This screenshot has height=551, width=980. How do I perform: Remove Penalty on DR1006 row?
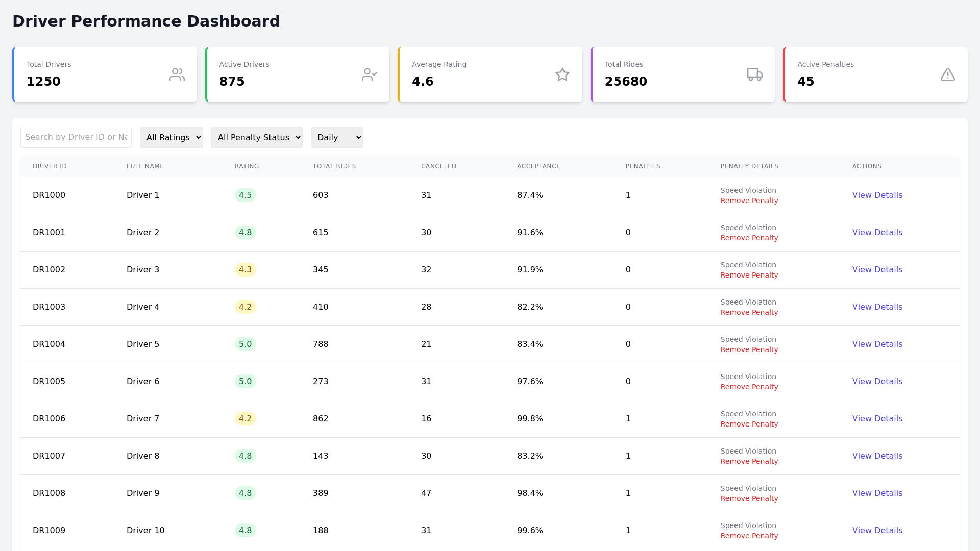749,424
